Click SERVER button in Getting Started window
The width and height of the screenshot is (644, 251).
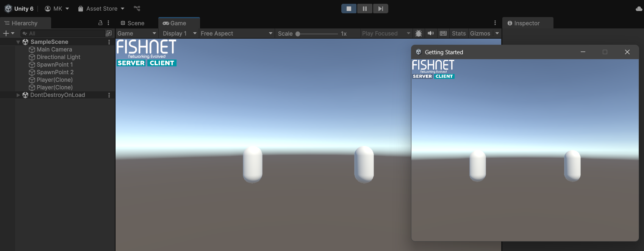(422, 76)
